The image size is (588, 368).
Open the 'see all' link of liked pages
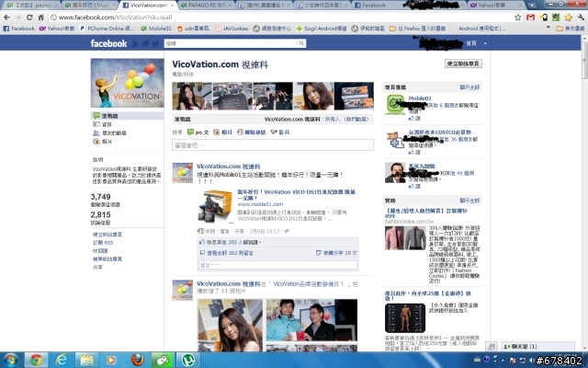tap(469, 87)
